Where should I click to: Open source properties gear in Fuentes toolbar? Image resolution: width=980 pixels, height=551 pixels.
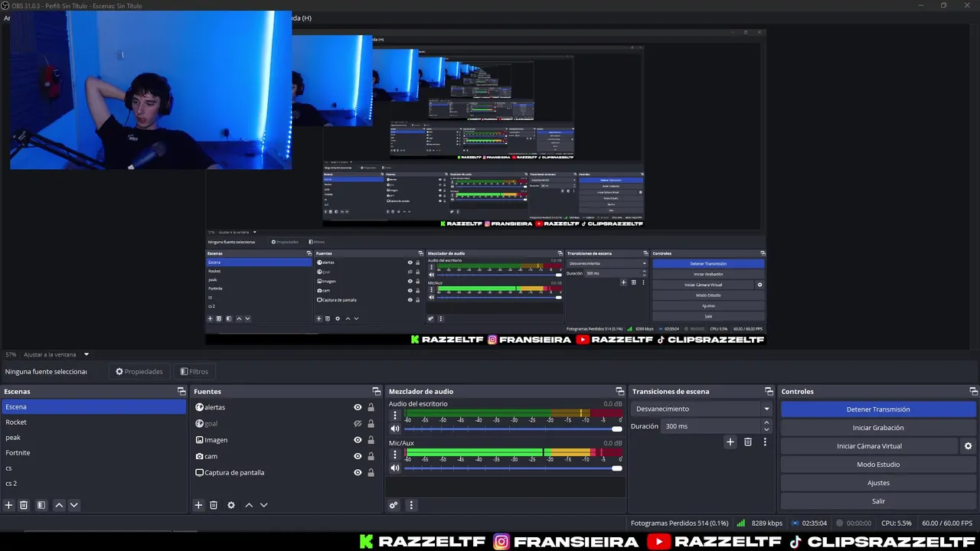231,505
